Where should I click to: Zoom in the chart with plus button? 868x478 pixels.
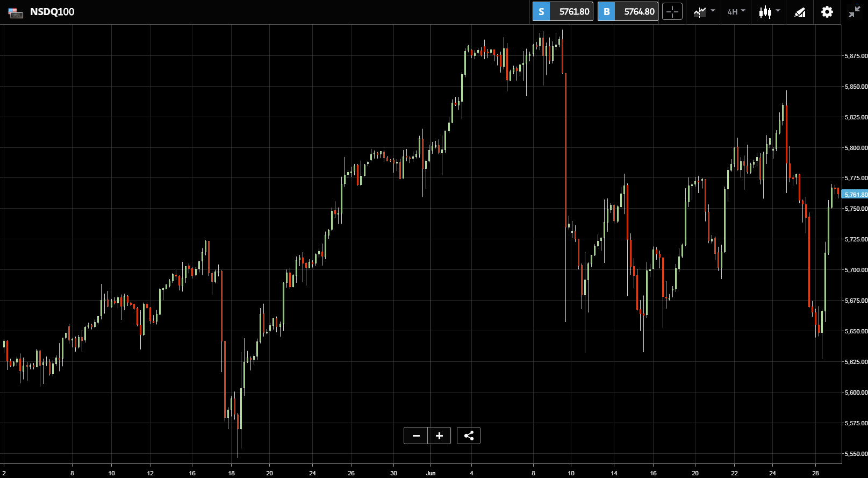click(440, 436)
